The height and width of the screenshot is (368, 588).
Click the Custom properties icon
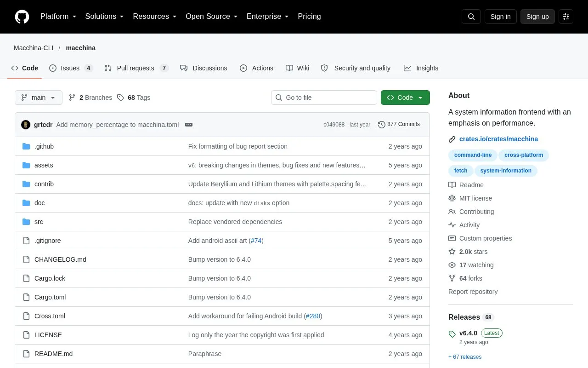tap(452, 238)
